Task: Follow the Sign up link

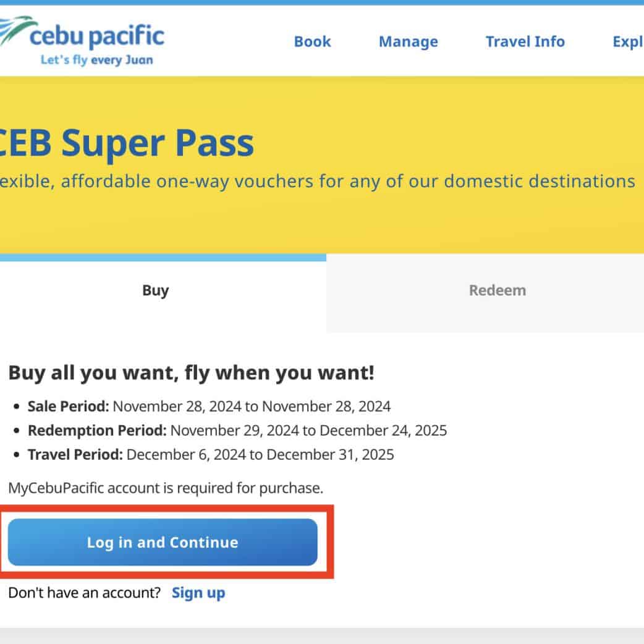Action: [198, 593]
